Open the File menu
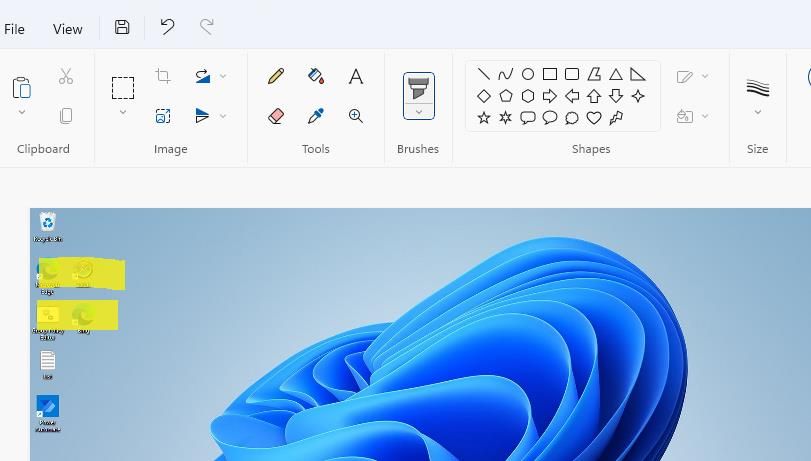The height and width of the screenshot is (461, 811). 14,29
